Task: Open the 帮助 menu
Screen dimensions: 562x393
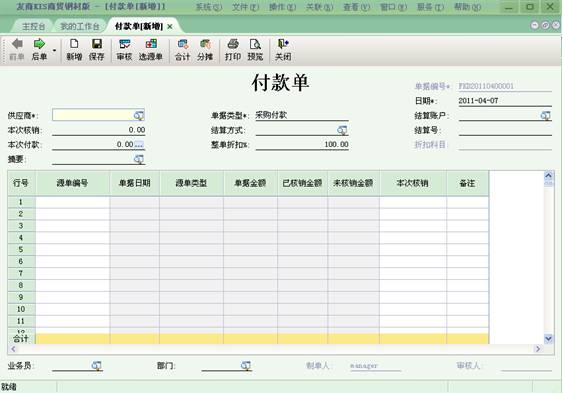Action: click(467, 7)
